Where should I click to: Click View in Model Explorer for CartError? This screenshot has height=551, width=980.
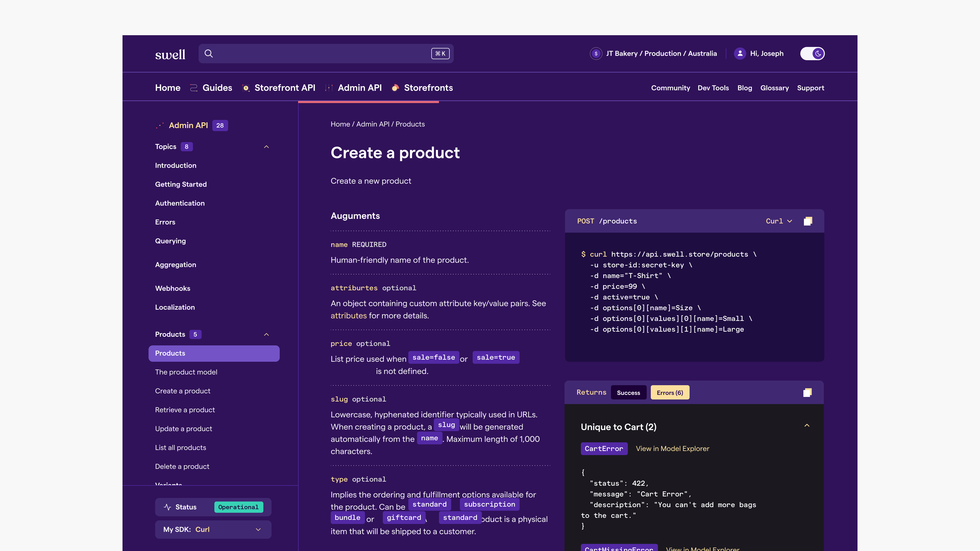pyautogui.click(x=672, y=448)
